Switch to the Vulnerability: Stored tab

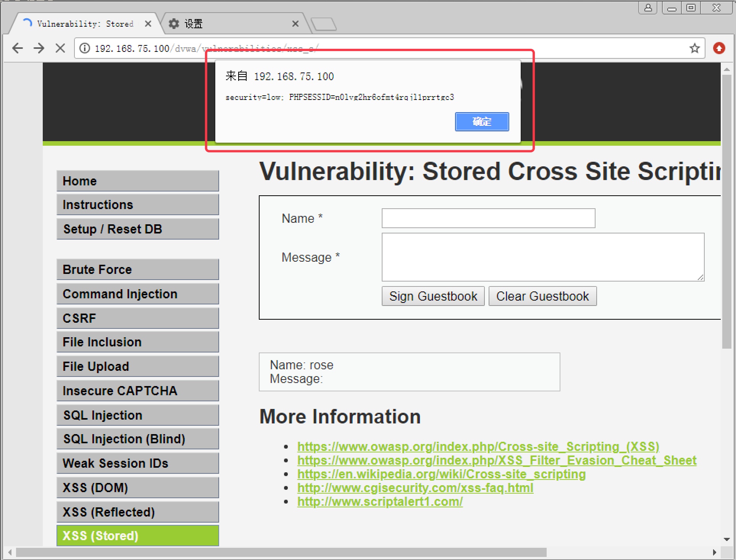coord(85,24)
